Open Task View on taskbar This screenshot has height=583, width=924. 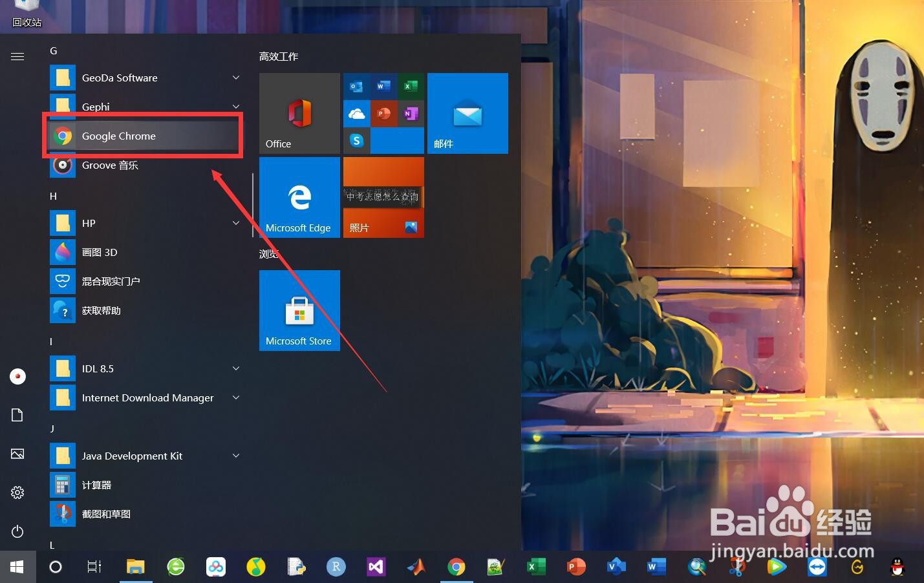point(94,567)
